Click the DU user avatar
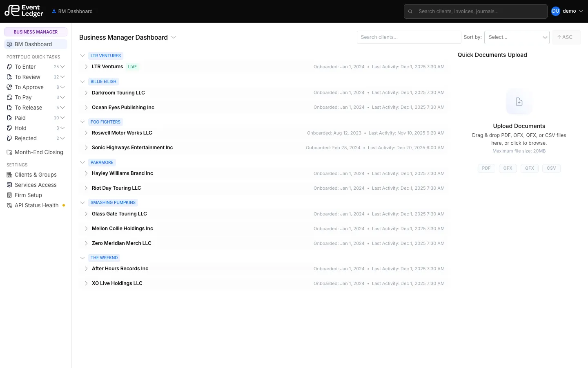588x368 pixels. click(x=555, y=11)
